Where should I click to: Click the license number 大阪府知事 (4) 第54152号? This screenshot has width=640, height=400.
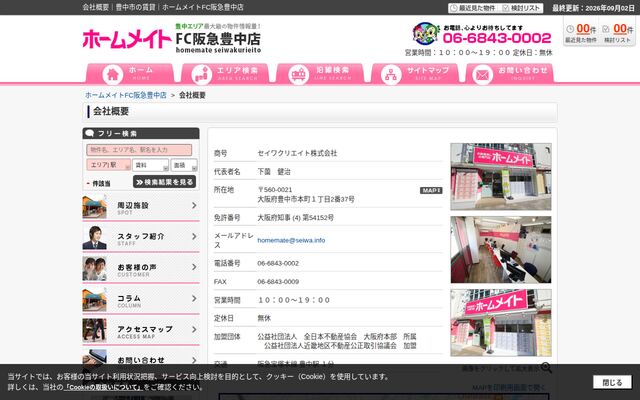(296, 218)
